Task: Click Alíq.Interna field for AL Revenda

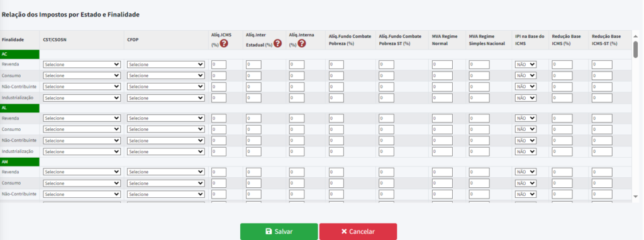Action: (297, 118)
